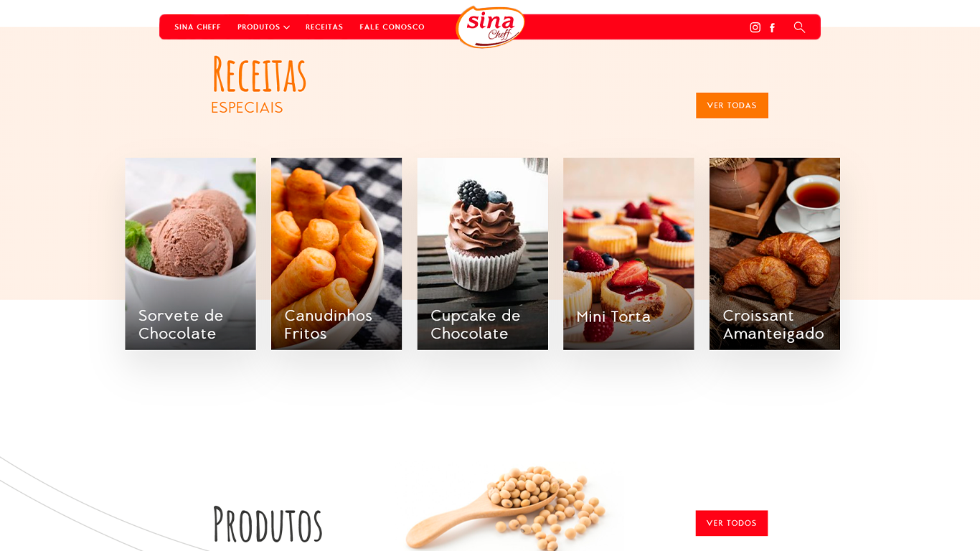Open the Canudinhos Fritos recipe card

336,254
